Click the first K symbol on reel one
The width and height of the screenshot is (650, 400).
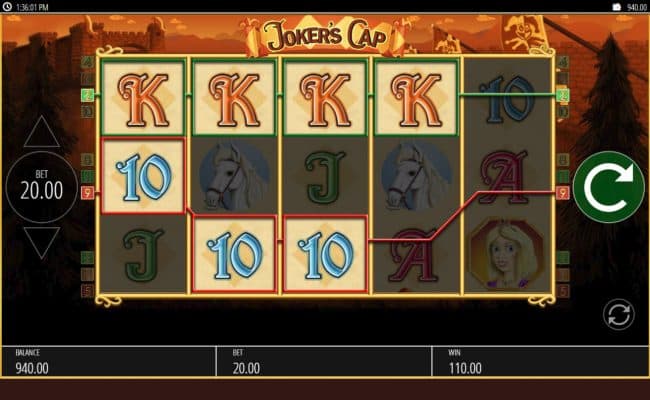(143, 98)
